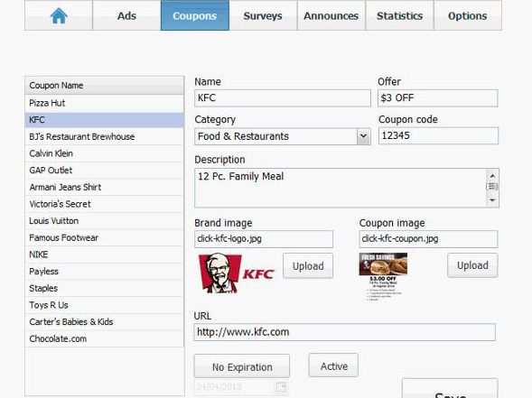Upload a new brand image
532x398 pixels.
coord(308,266)
